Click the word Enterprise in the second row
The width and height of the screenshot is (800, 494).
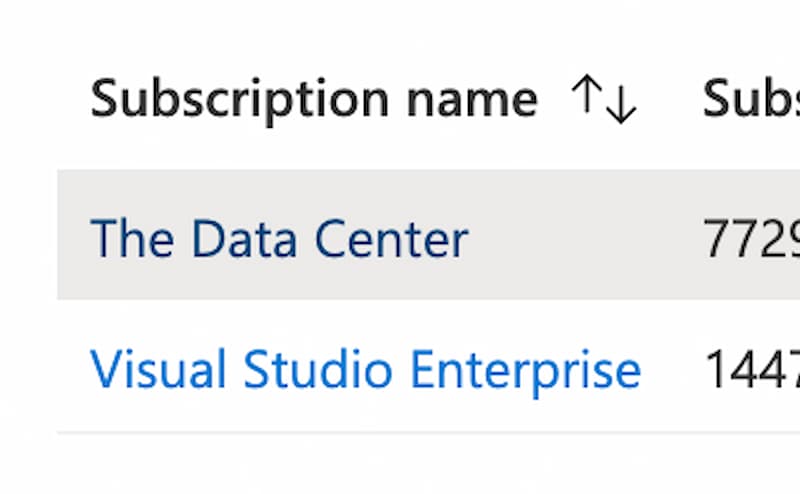pos(525,370)
